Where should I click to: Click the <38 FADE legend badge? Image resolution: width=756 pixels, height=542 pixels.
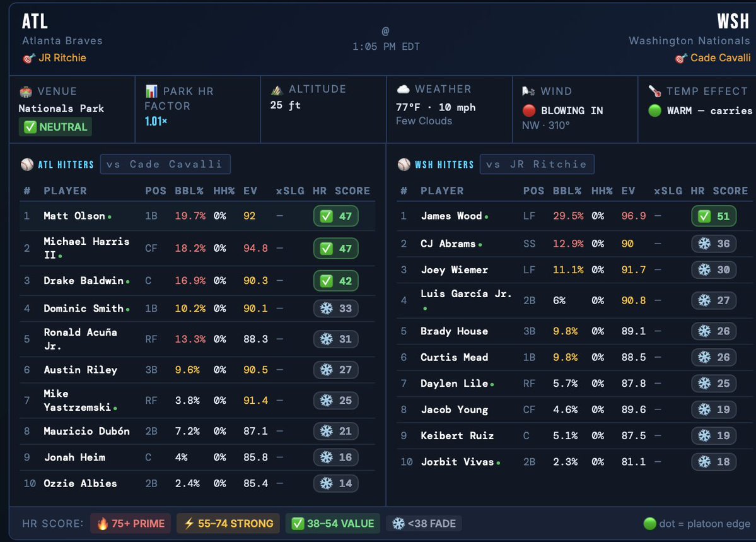[424, 524]
